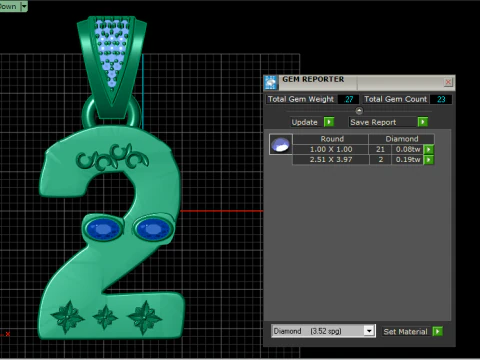Select the right blue oval gem on pendant

153,229
